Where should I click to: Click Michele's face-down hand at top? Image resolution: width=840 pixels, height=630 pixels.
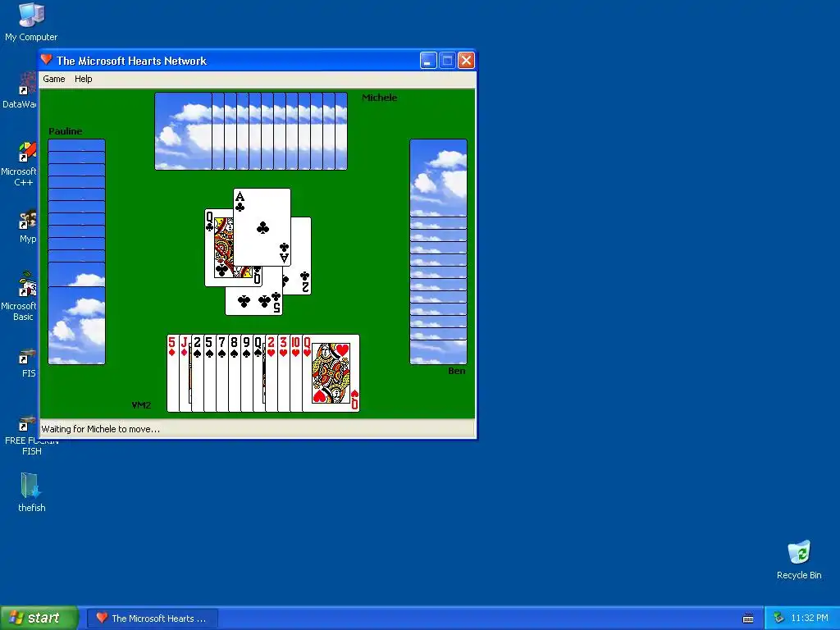(251, 131)
